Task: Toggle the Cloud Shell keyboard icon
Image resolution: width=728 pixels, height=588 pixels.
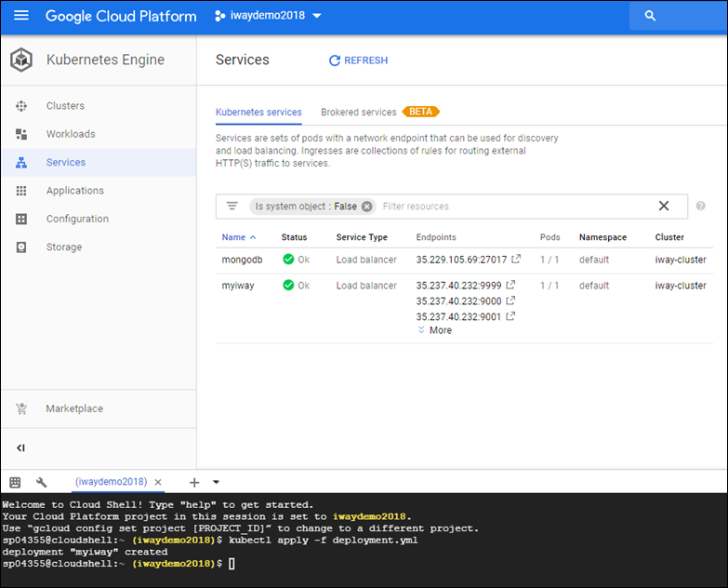Action: 15,483
